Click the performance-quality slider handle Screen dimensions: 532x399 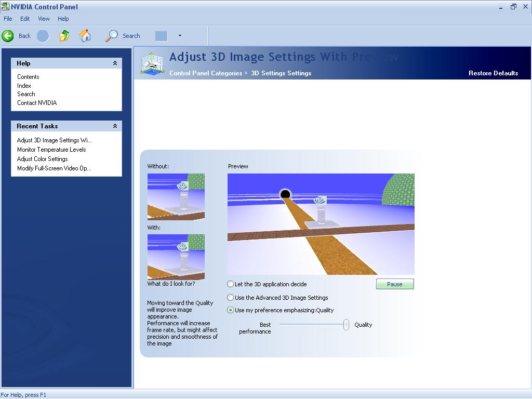click(346, 325)
